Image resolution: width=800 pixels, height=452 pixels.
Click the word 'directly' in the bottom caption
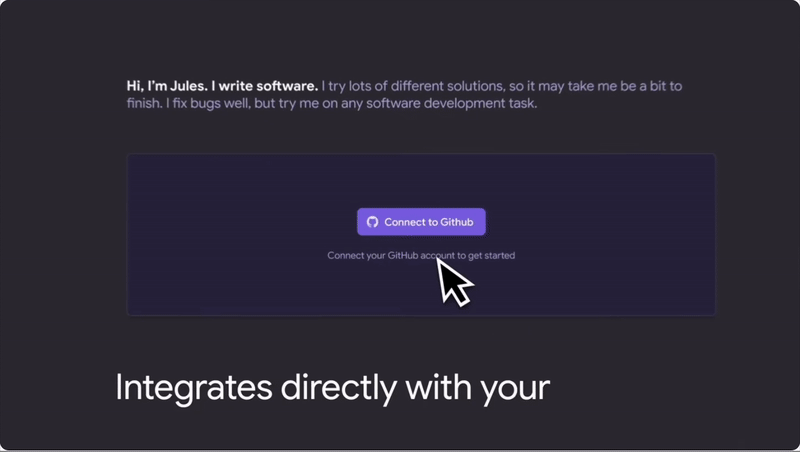tap(339, 388)
